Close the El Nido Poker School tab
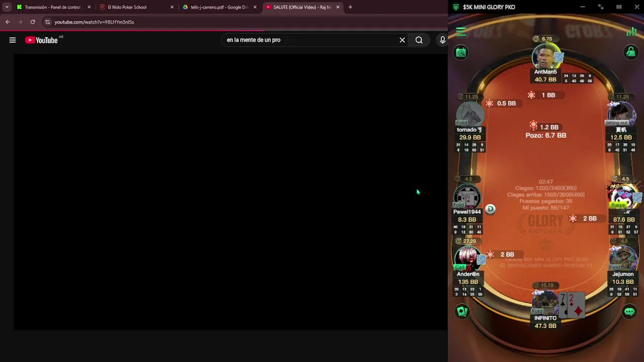 pyautogui.click(x=172, y=7)
